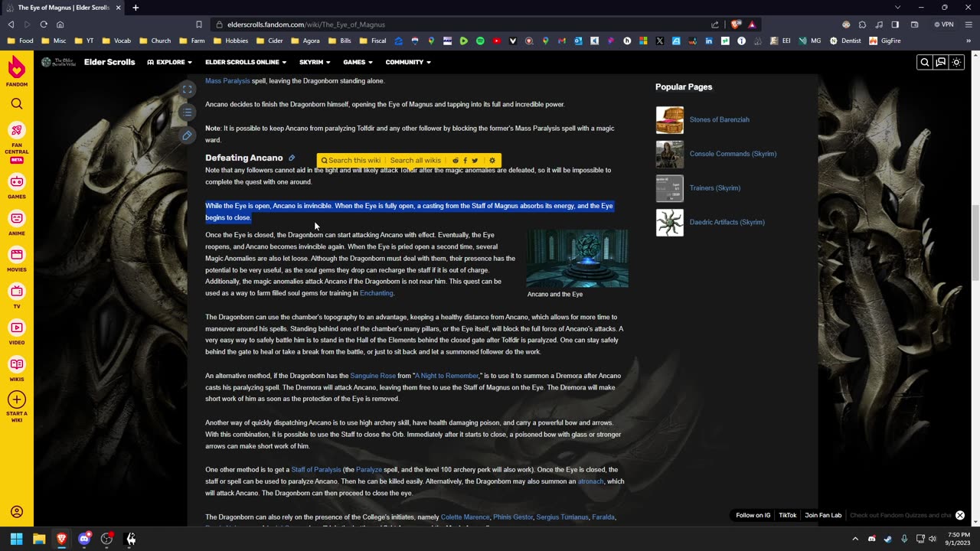Click the VPN button

click(943, 24)
